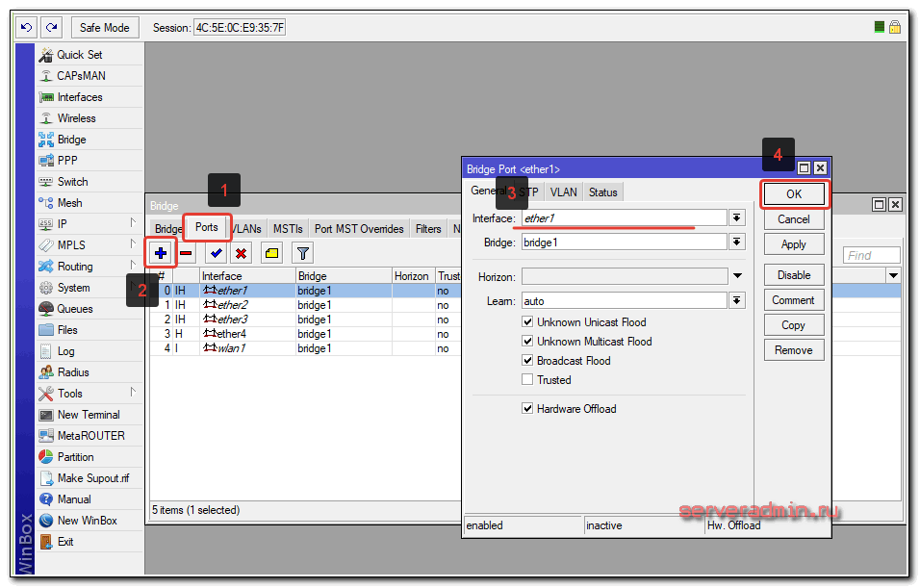Open Wireless in the sidebar menu

(76, 118)
